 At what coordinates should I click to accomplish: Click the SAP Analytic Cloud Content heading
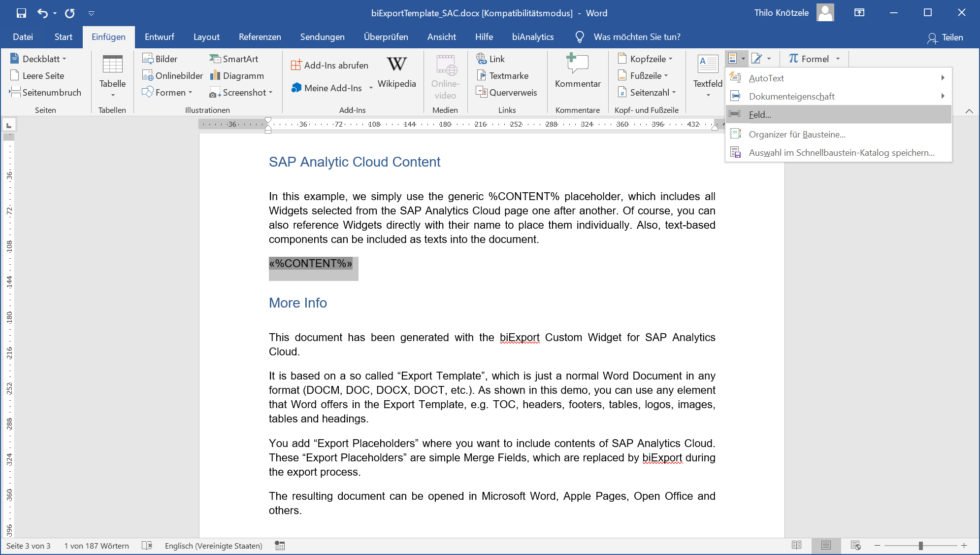click(355, 162)
